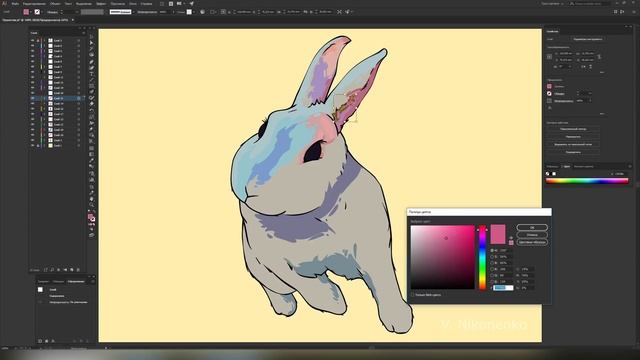Viewport: 640px width, 360px height.
Task: Click the hue slider in Color Picker
Action: click(x=482, y=257)
